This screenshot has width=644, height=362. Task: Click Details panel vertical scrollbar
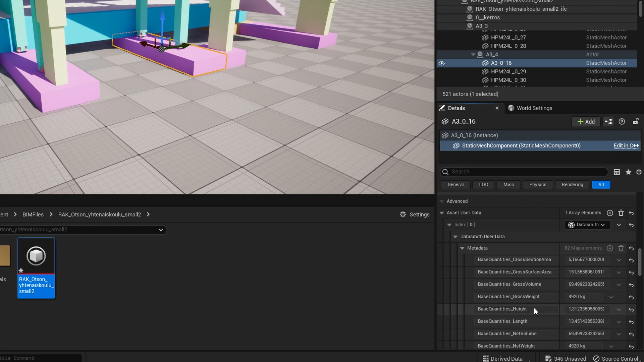pyautogui.click(x=640, y=262)
